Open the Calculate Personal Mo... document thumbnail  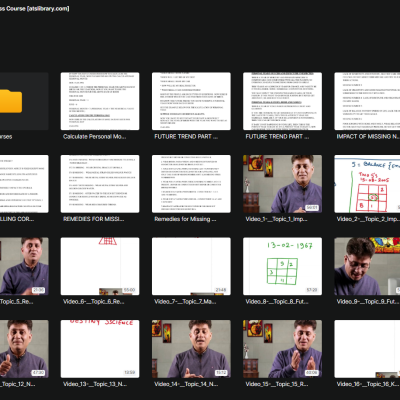point(100,101)
